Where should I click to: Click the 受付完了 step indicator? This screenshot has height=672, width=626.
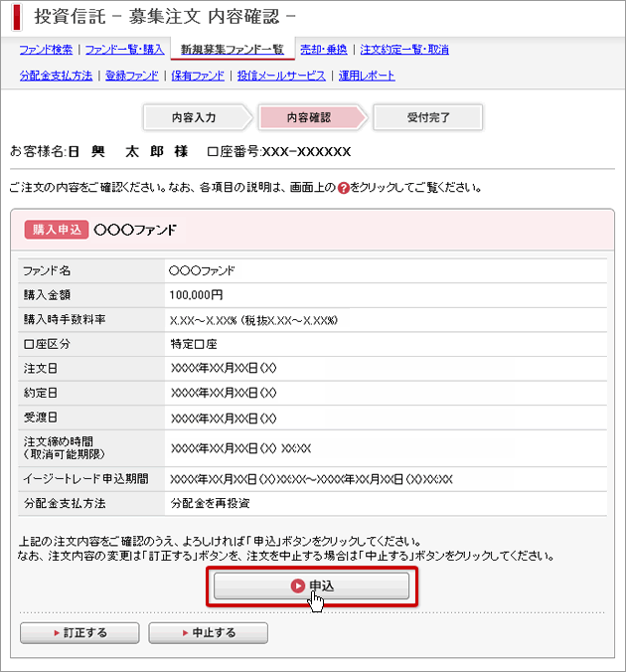pos(428,117)
